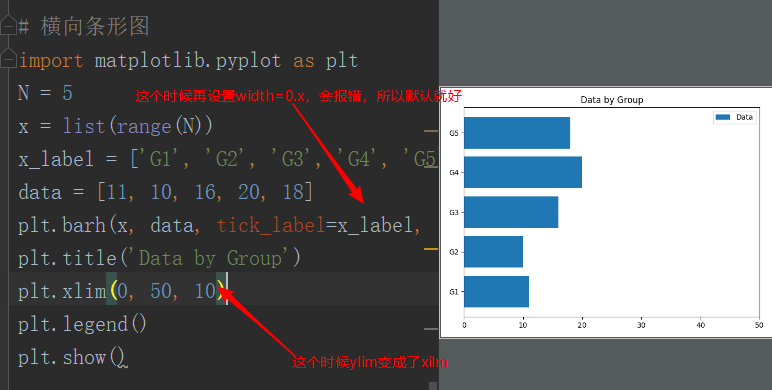Image resolution: width=772 pixels, height=390 pixels.
Task: Collapse the fold marker beside the import line
Action: [x=8, y=60]
